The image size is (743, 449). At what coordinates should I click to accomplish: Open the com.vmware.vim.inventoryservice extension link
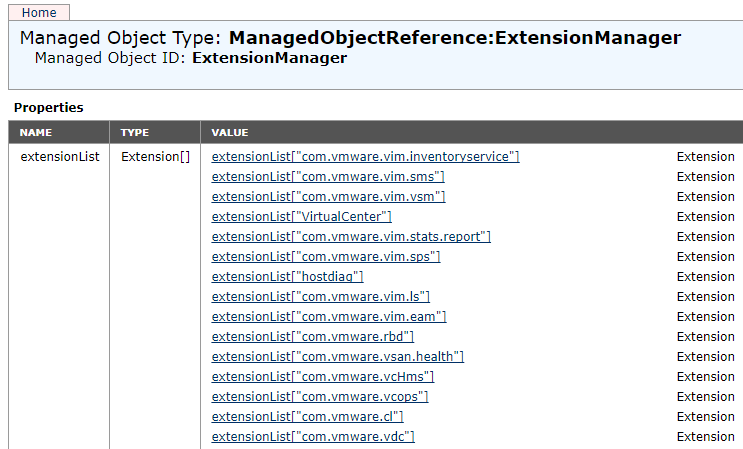[x=365, y=157]
